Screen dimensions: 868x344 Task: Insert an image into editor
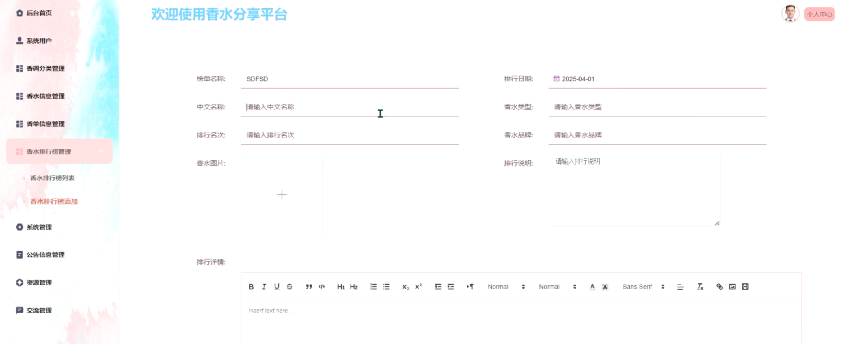coord(732,287)
